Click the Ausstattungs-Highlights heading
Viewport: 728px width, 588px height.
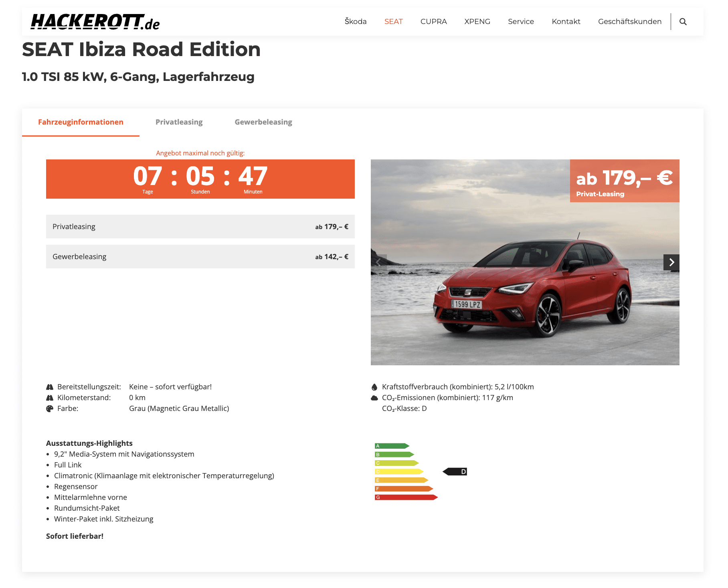pos(89,443)
